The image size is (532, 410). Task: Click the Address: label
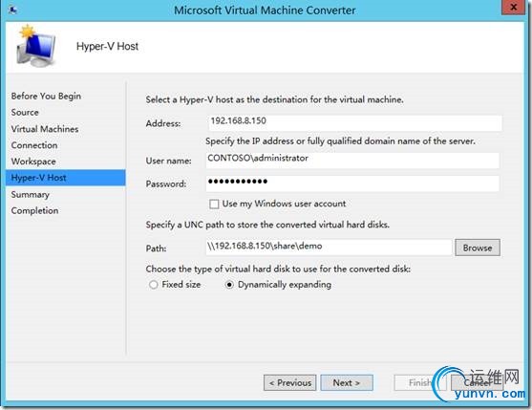[163, 123]
